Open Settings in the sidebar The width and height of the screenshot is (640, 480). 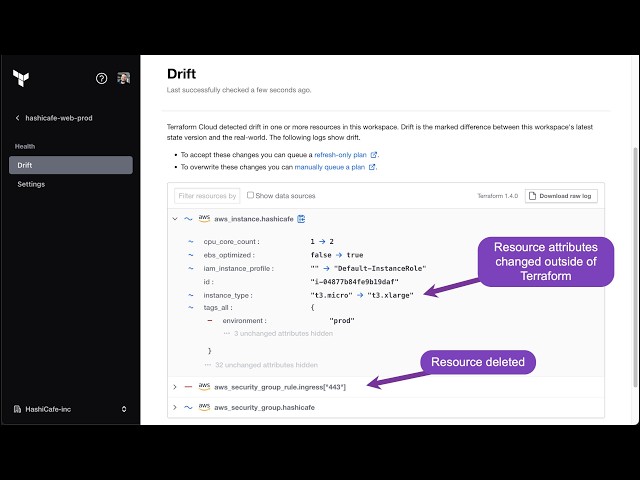pos(31,184)
